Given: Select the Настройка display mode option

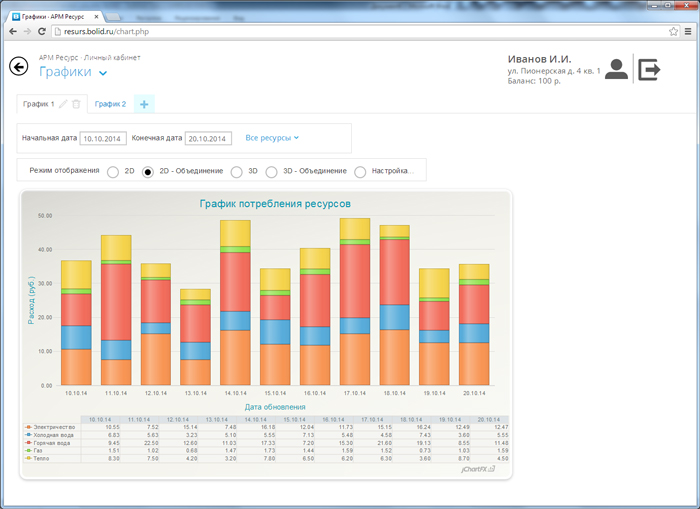Looking at the screenshot, I should pos(361,172).
